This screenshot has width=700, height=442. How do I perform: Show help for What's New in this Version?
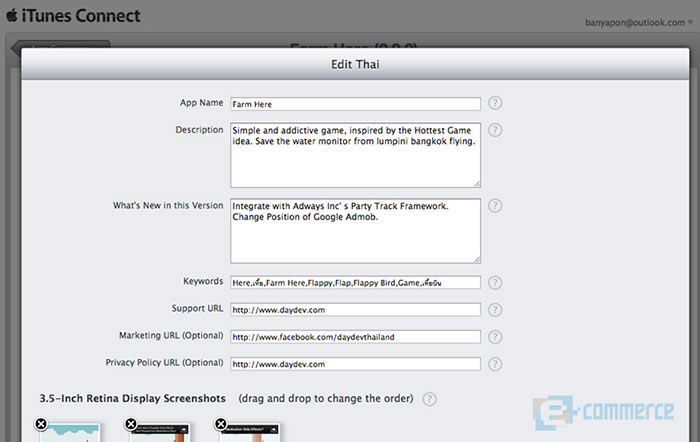pos(495,206)
